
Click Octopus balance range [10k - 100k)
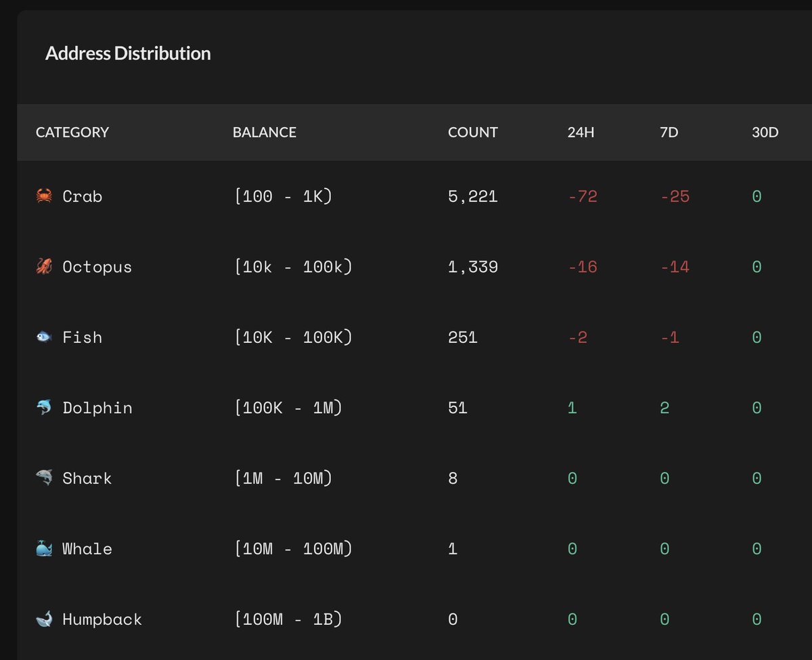tap(294, 267)
